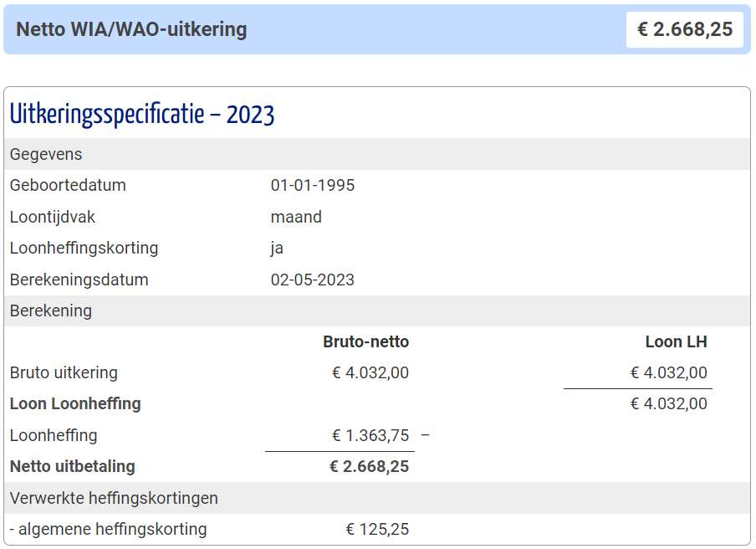Viewport: 756px width, 549px height.
Task: Click the algemene heffingskorting label
Action: [x=108, y=529]
